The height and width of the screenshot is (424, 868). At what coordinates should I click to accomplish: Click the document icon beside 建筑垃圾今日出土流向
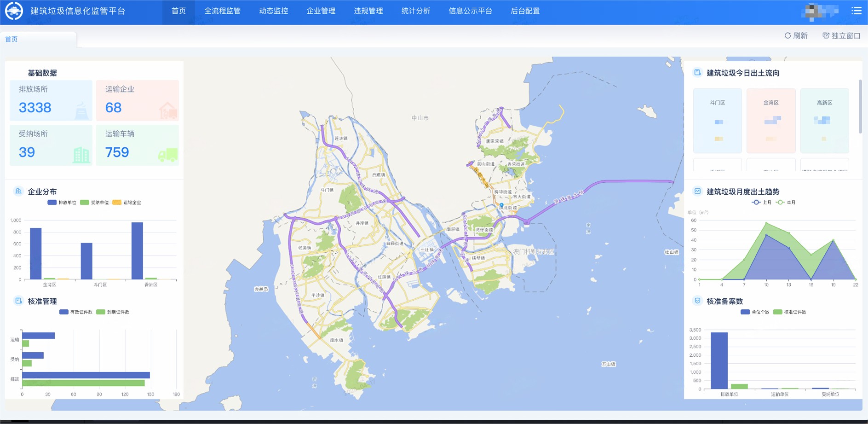[696, 72]
